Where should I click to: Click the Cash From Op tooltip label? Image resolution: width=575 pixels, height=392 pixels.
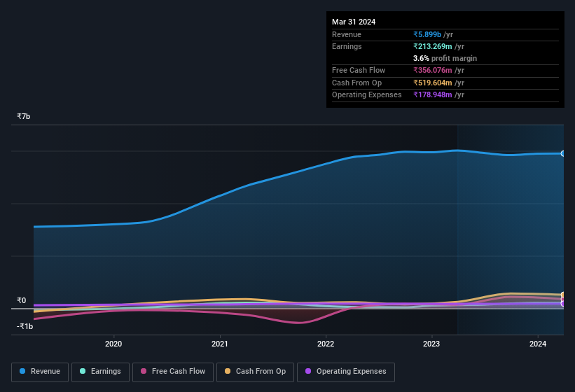356,83
